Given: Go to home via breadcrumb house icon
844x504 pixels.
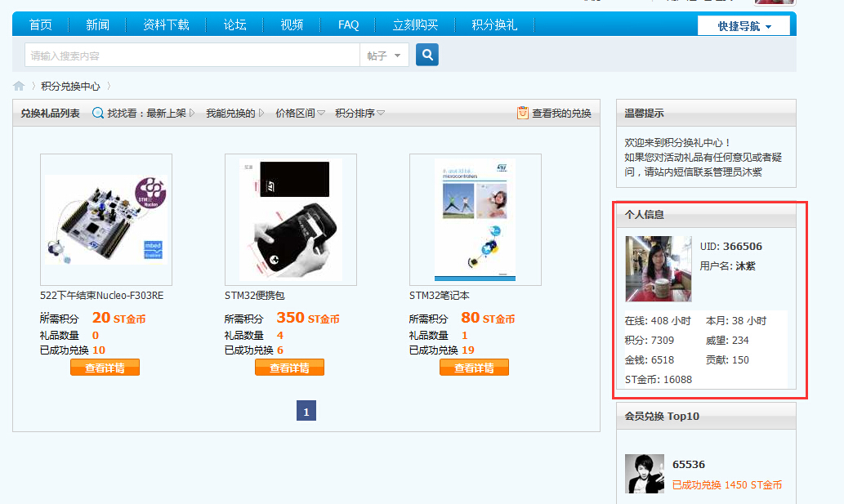Looking at the screenshot, I should point(19,86).
